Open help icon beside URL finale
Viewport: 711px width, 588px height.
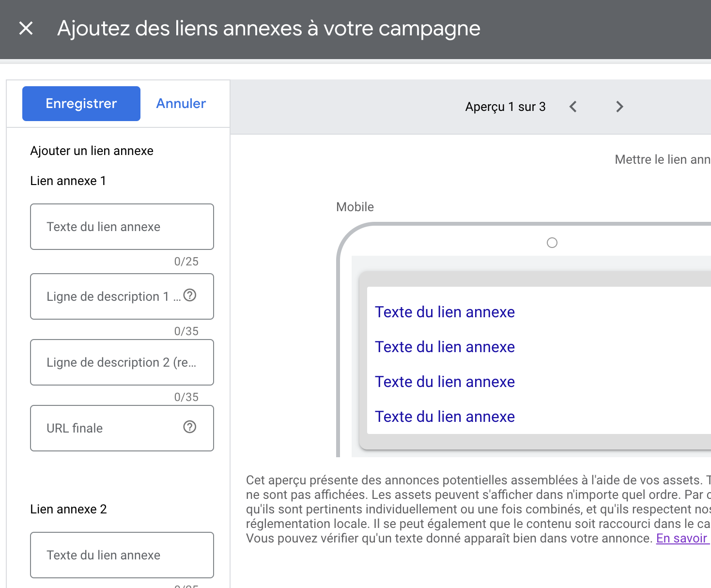[x=190, y=427]
